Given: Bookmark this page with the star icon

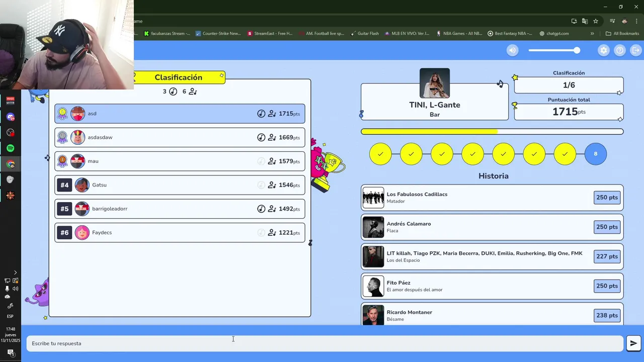Looking at the screenshot, I should pyautogui.click(x=596, y=21).
